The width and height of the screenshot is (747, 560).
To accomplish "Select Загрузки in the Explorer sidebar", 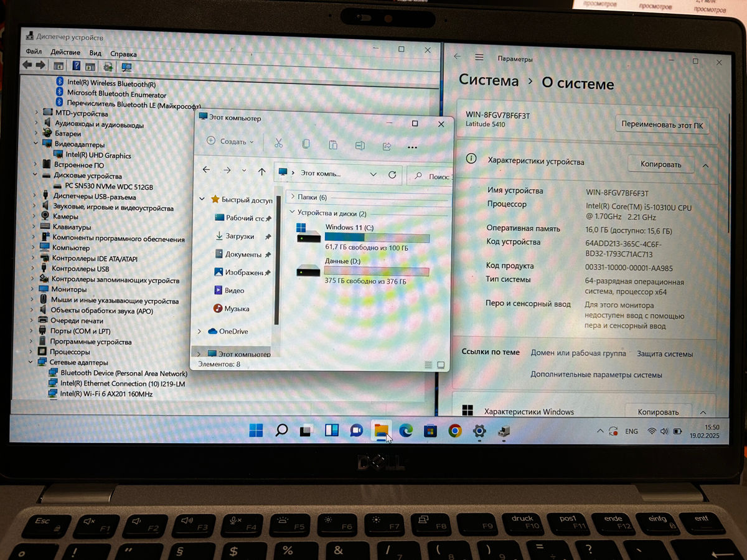I will click(239, 236).
